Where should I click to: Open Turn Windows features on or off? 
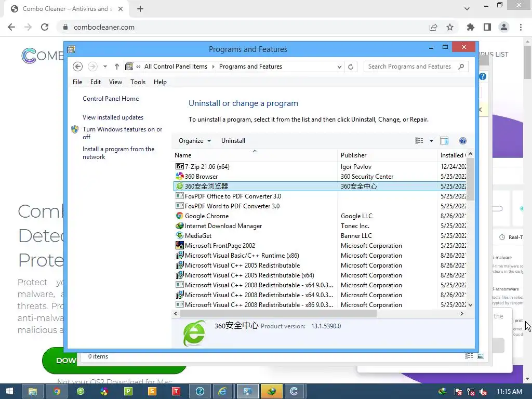point(122,133)
